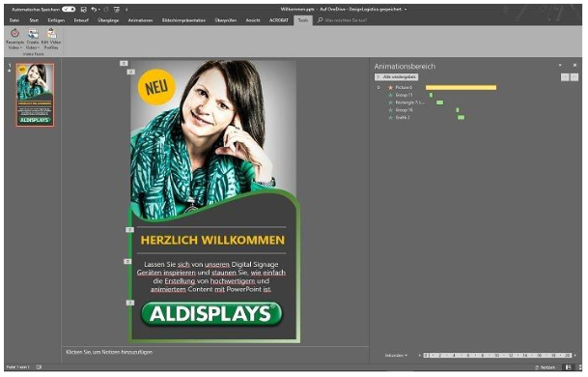Open the quick access toolbar customize dropdown
Screen dimensions: 588x377
pos(126,9)
